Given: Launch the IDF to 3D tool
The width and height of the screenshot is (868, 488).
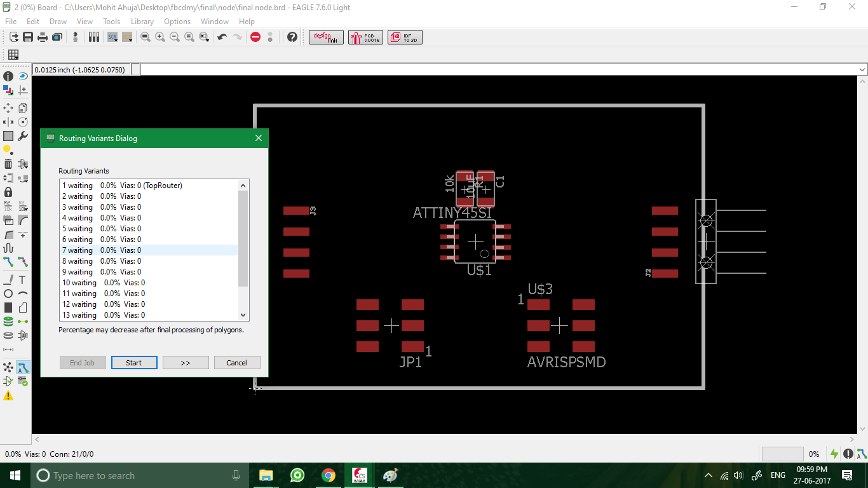Looking at the screenshot, I should point(405,37).
